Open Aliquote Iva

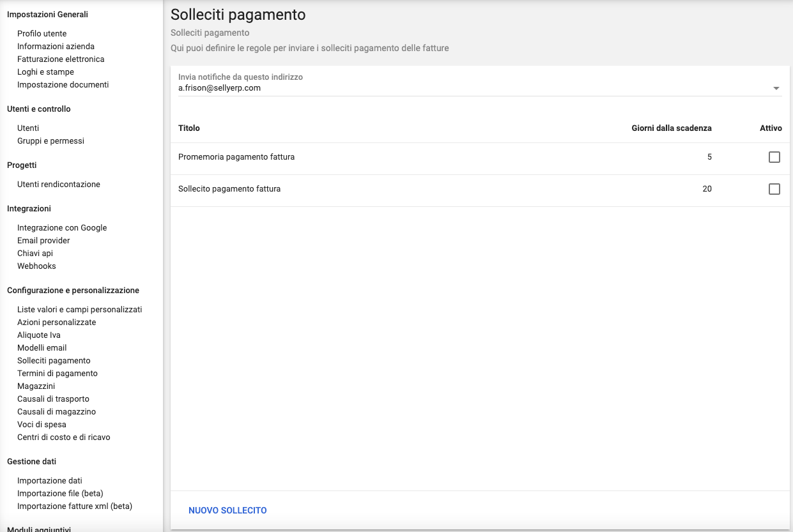pos(39,335)
